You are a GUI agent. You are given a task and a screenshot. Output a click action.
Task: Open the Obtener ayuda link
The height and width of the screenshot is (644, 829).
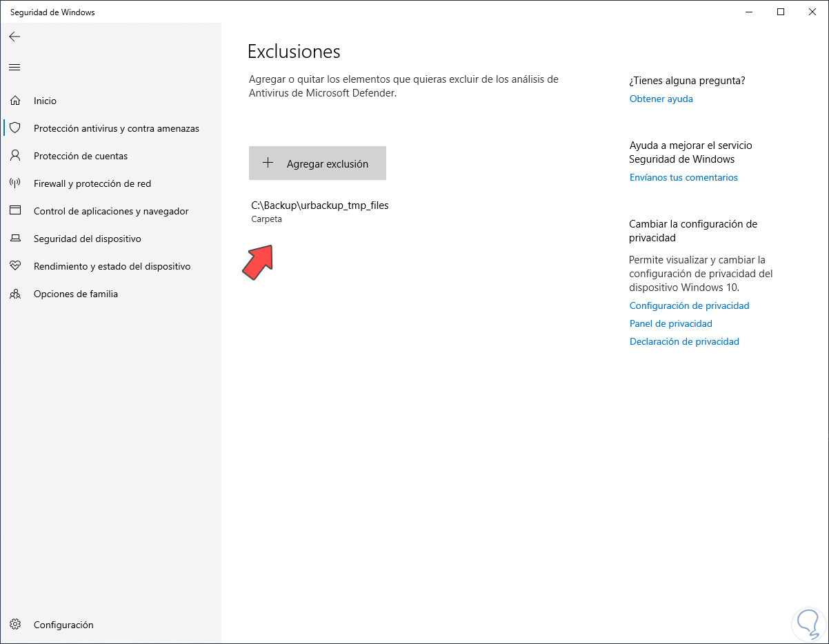(x=661, y=99)
